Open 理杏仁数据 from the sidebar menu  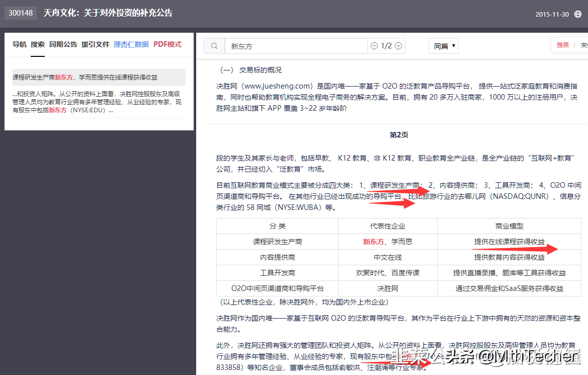tap(131, 44)
